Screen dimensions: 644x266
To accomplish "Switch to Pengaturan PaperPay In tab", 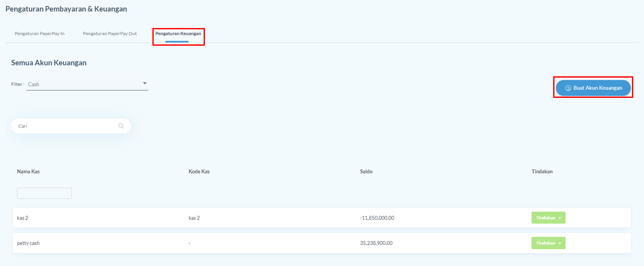I will coord(40,33).
